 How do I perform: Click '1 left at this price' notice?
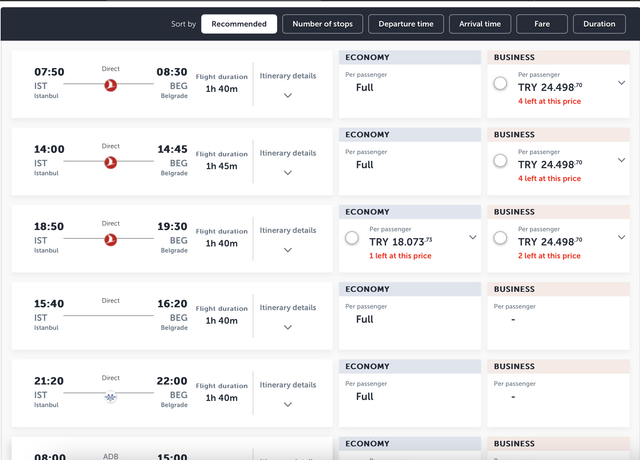[400, 256]
